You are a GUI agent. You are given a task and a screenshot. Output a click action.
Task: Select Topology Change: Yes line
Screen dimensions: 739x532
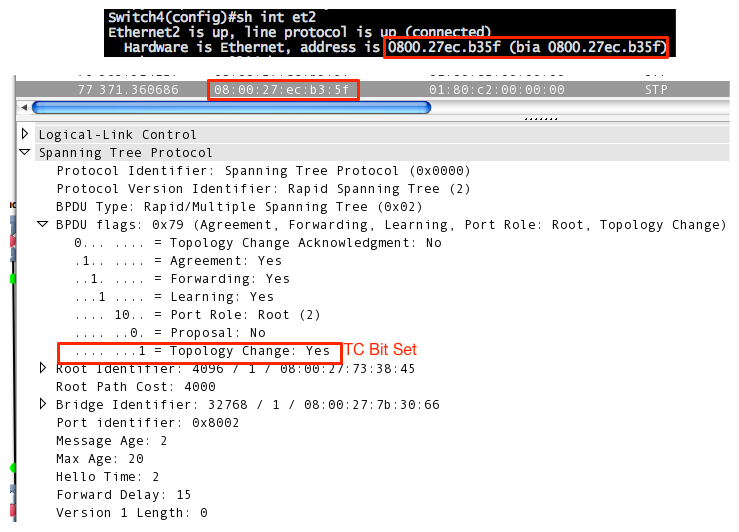tap(202, 351)
